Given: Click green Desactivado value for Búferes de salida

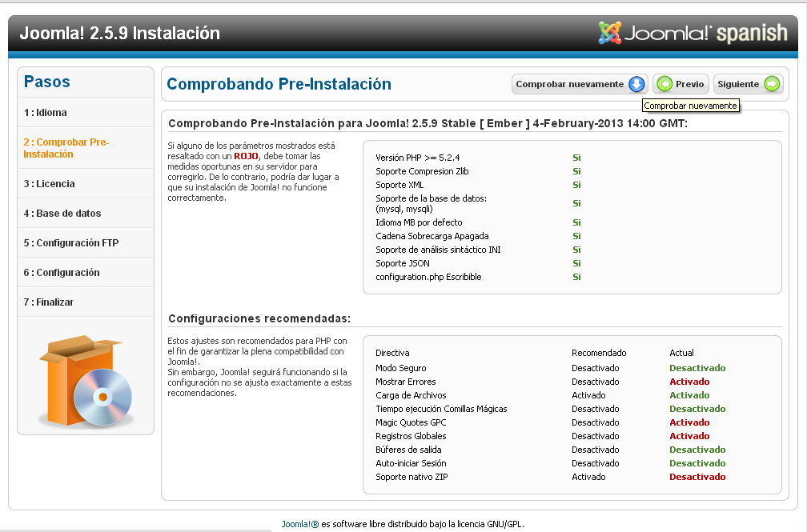Looking at the screenshot, I should [x=697, y=450].
